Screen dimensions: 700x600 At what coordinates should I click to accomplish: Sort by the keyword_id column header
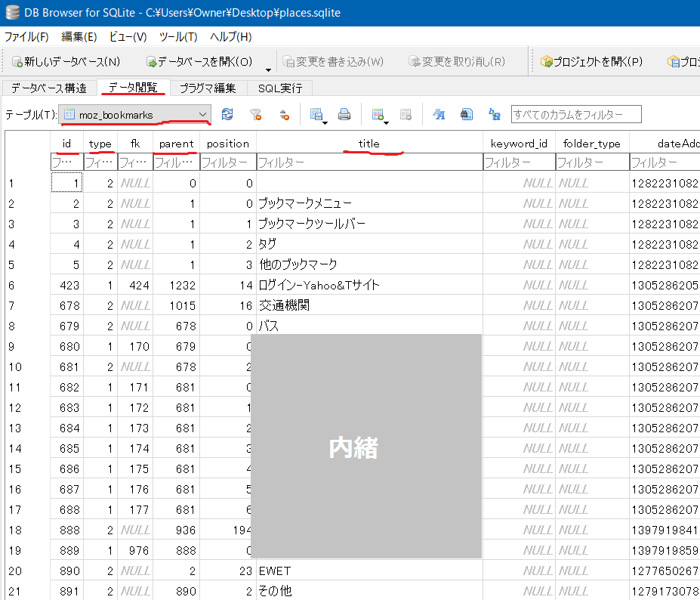(x=519, y=144)
